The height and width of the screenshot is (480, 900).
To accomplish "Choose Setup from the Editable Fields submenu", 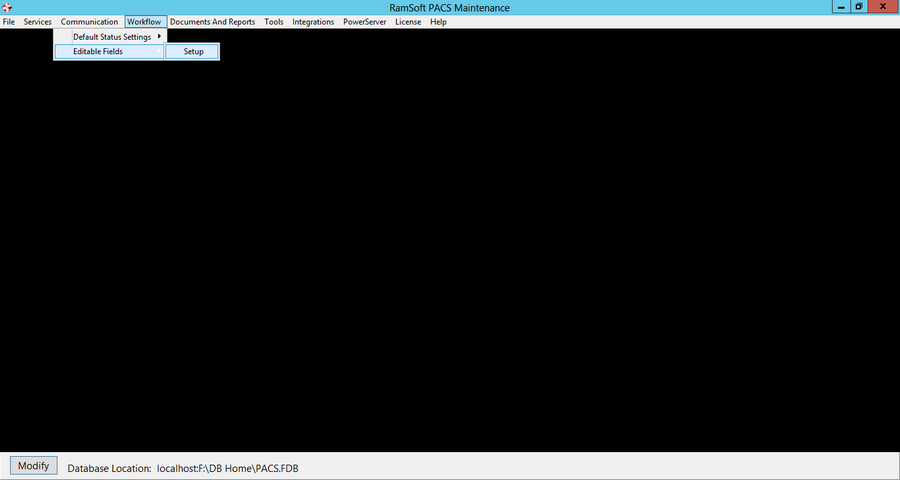I will coord(193,52).
